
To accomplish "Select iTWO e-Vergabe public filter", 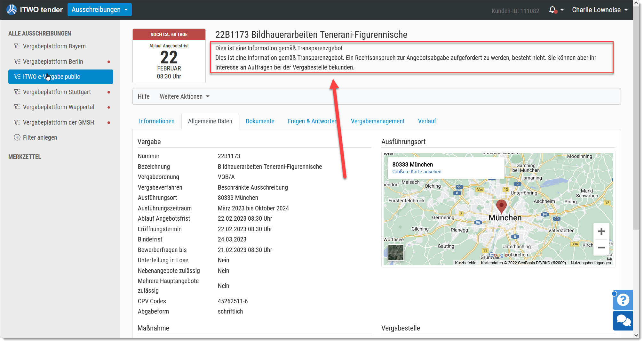I will point(61,77).
